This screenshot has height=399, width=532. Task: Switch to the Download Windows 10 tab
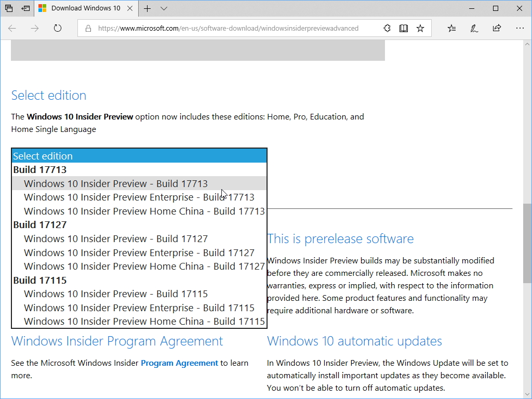click(83, 8)
